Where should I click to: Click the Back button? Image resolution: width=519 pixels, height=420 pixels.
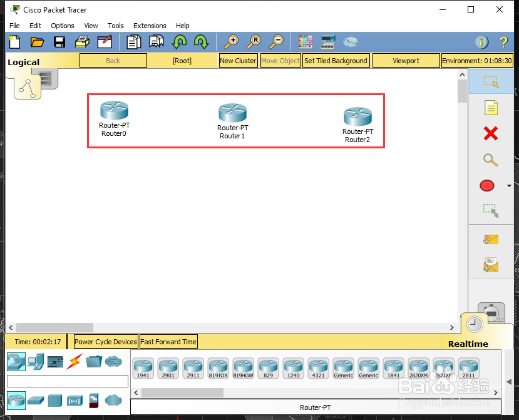pos(113,61)
